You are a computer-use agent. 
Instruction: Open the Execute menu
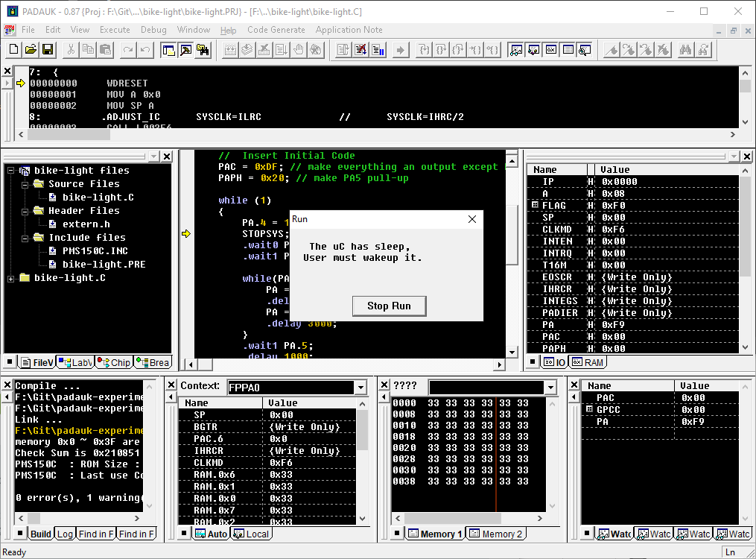115,30
